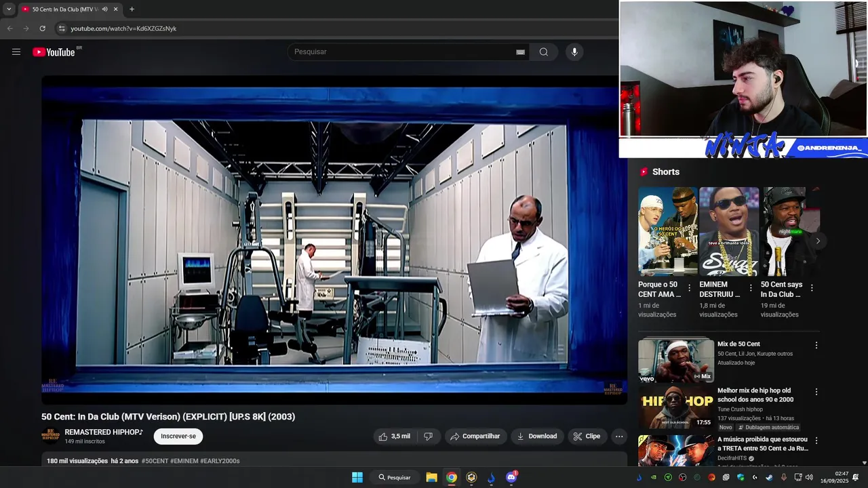Open options menu for 'Mix de 50 Cent'
The width and height of the screenshot is (868, 488).
(x=816, y=345)
